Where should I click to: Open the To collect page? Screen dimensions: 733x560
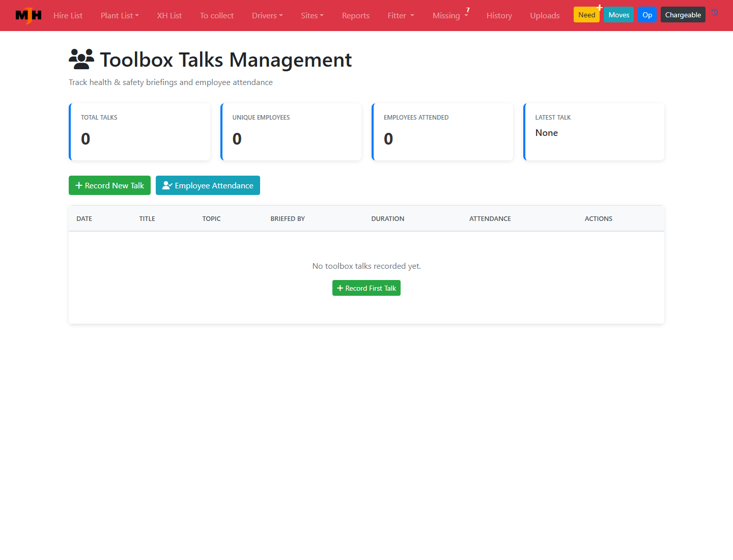pos(217,15)
